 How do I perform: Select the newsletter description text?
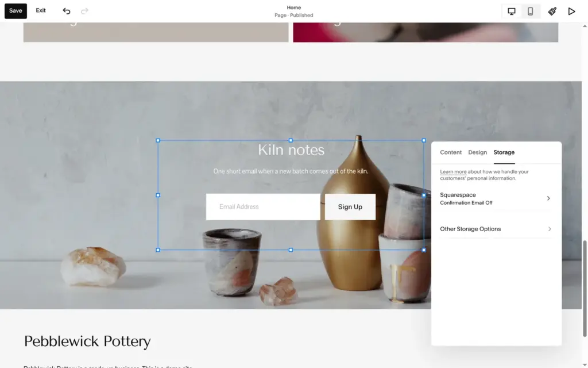pyautogui.click(x=291, y=171)
